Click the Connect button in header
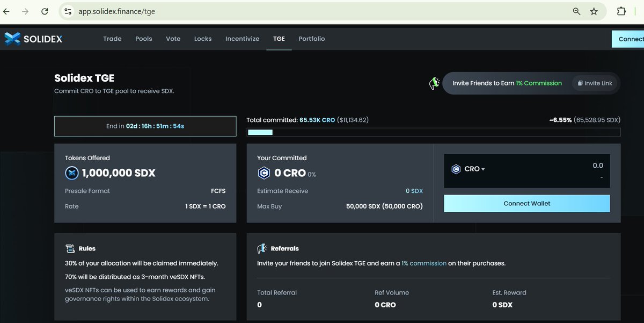Image resolution: width=644 pixels, height=323 pixels. click(x=628, y=39)
